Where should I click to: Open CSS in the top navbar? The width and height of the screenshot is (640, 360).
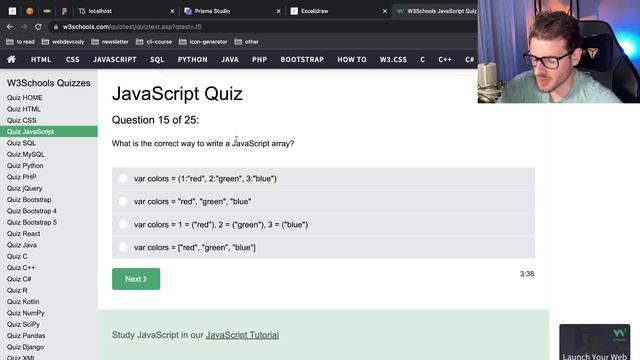[73, 60]
